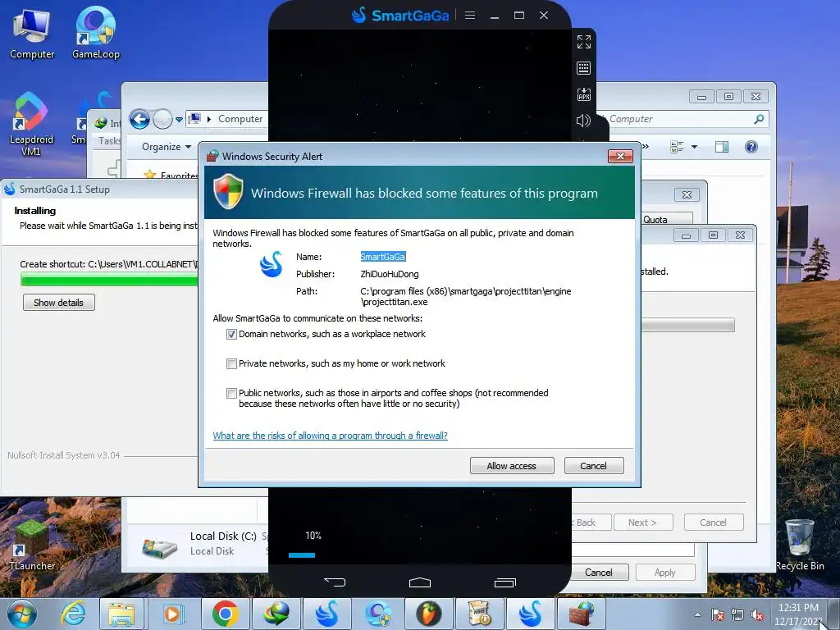Image resolution: width=840 pixels, height=630 pixels.
Task: Click the search magnifier in Explorer
Action: coord(759,119)
